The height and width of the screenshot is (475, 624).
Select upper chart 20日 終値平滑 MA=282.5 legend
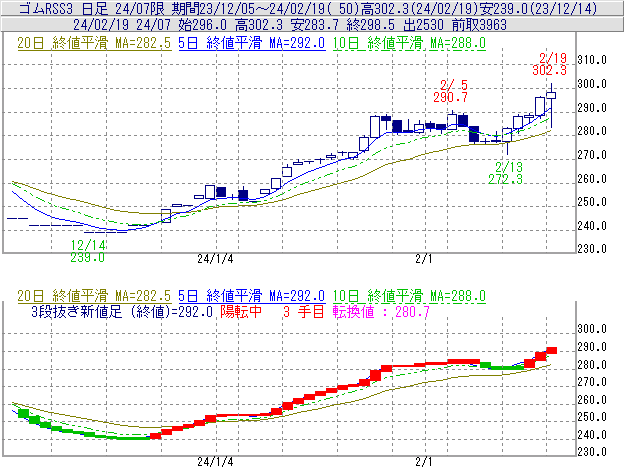94,43
